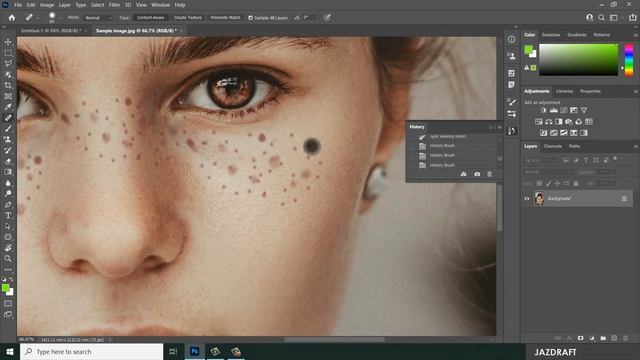Image resolution: width=640 pixels, height=360 pixels.
Task: Switch to the Swatches tab
Action: tap(551, 35)
